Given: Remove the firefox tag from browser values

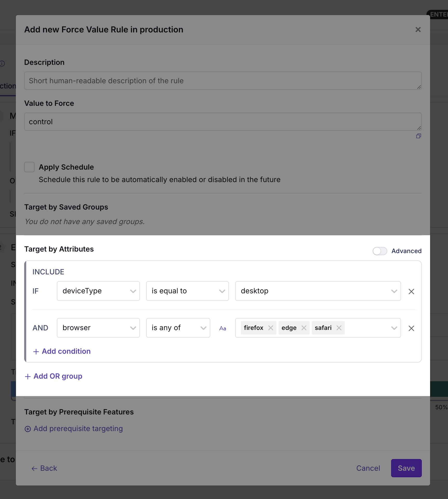Looking at the screenshot, I should [271, 328].
